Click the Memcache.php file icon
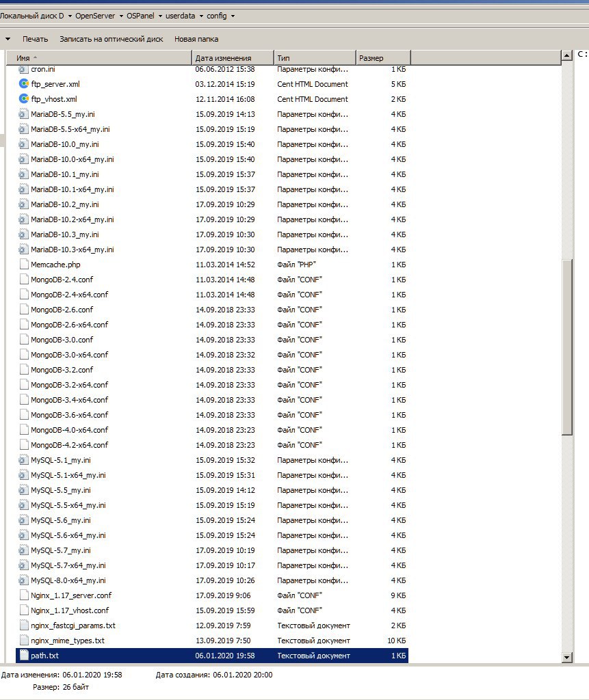 tap(24, 265)
